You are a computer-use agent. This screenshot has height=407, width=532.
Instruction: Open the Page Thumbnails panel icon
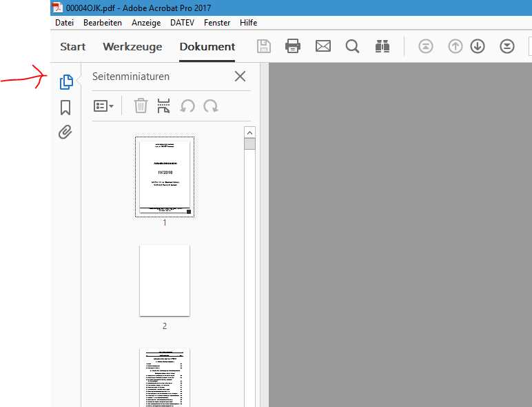coord(66,82)
